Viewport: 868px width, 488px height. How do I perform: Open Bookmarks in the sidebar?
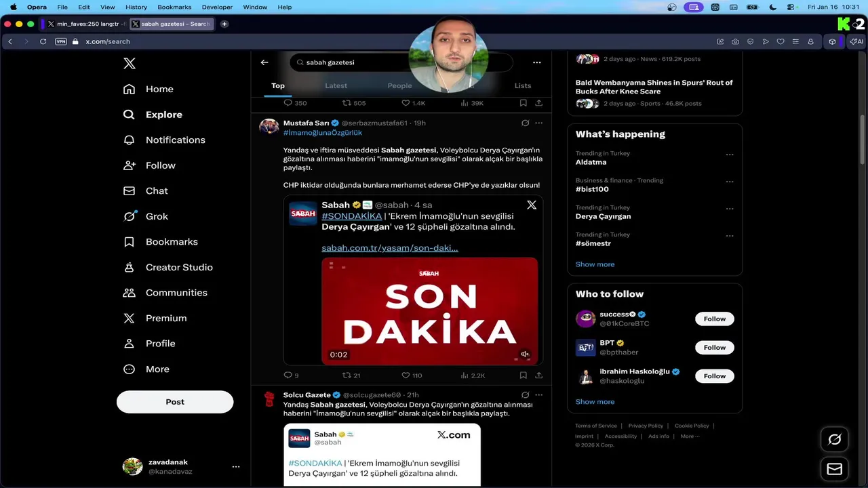[161, 242]
